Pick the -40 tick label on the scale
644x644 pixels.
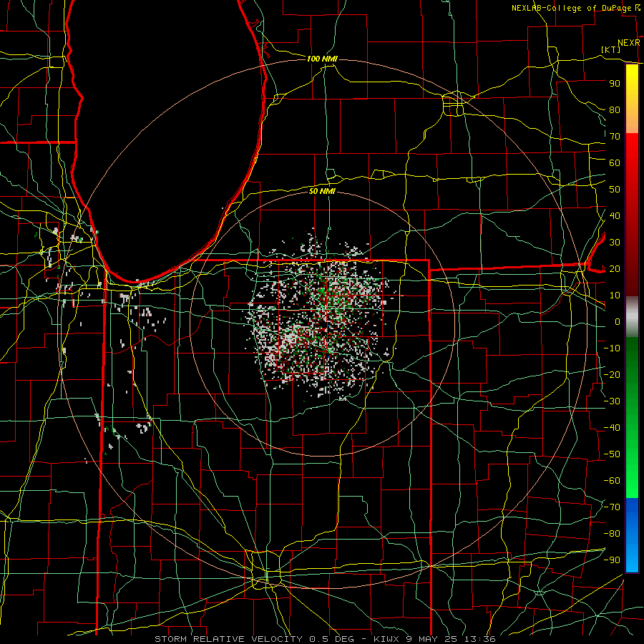[x=612, y=428]
